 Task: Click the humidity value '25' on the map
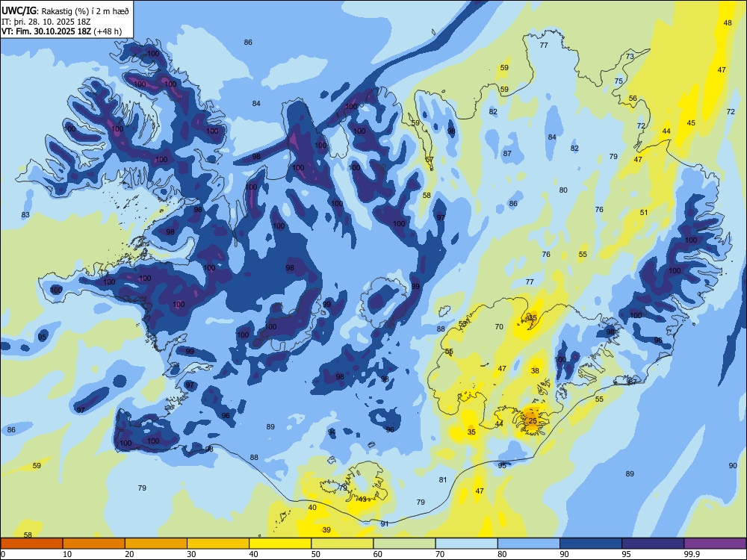tap(533, 420)
